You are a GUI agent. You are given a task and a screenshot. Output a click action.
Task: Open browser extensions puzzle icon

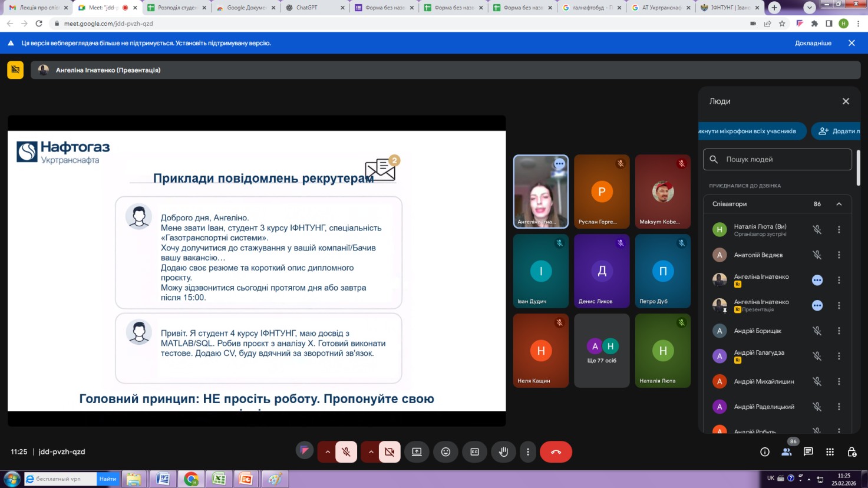[x=814, y=24]
